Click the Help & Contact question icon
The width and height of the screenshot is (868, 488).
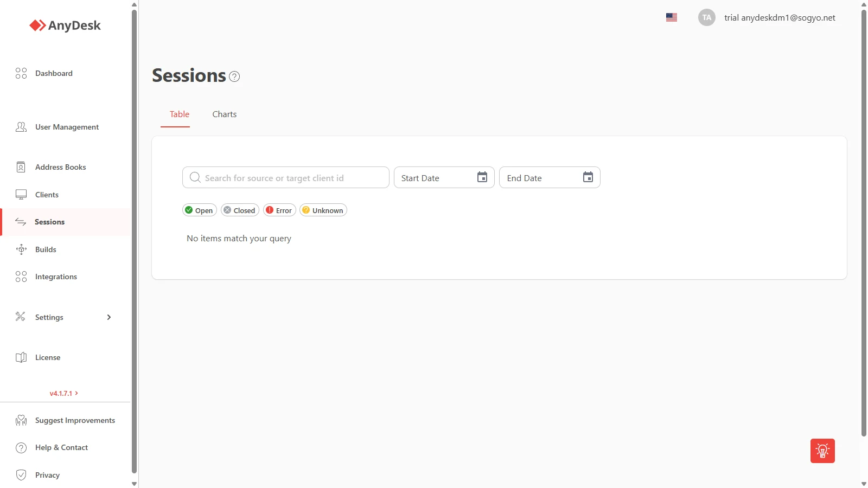21,448
